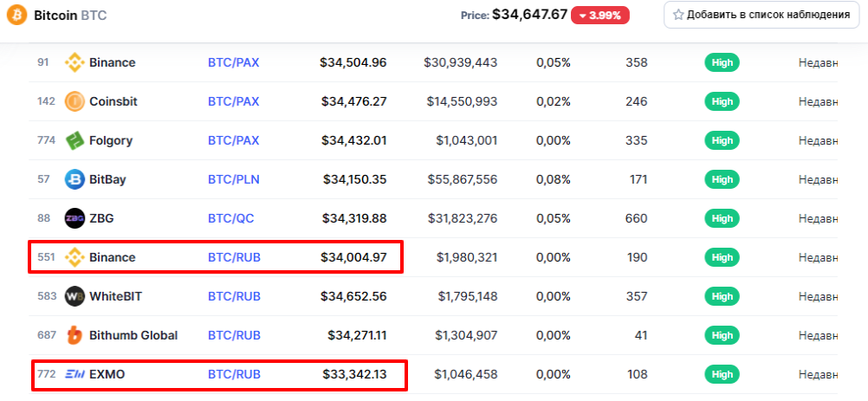Click the Bitcoin logo icon in the header
This screenshot has width=868, height=401.
point(16,15)
